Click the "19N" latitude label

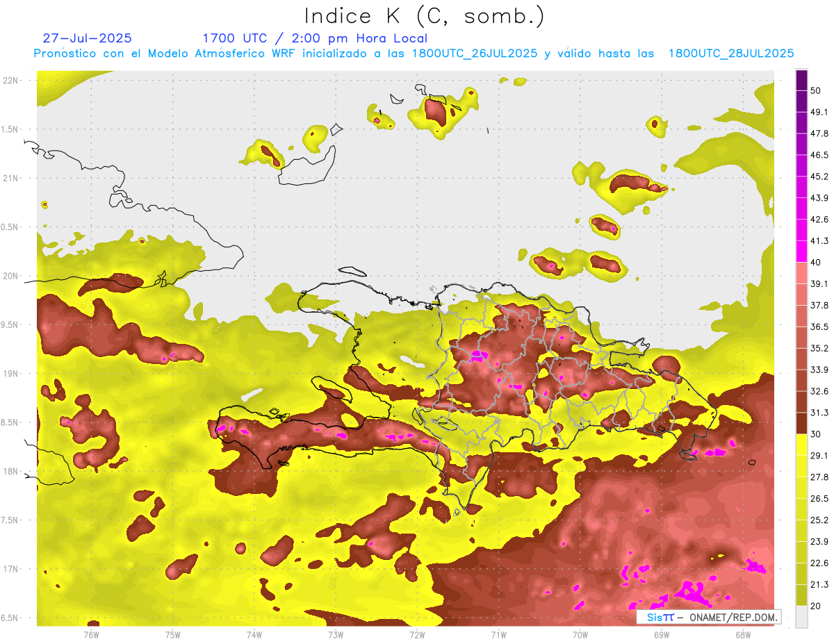coord(12,373)
